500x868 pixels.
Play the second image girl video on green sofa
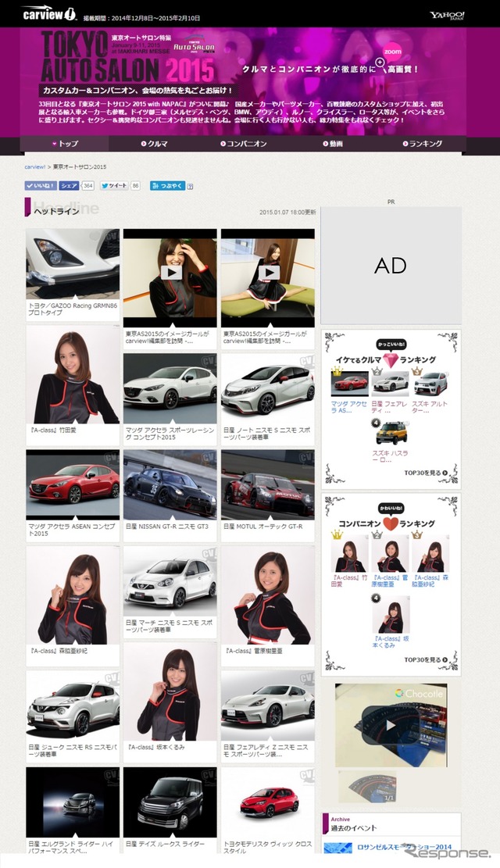tap(268, 272)
